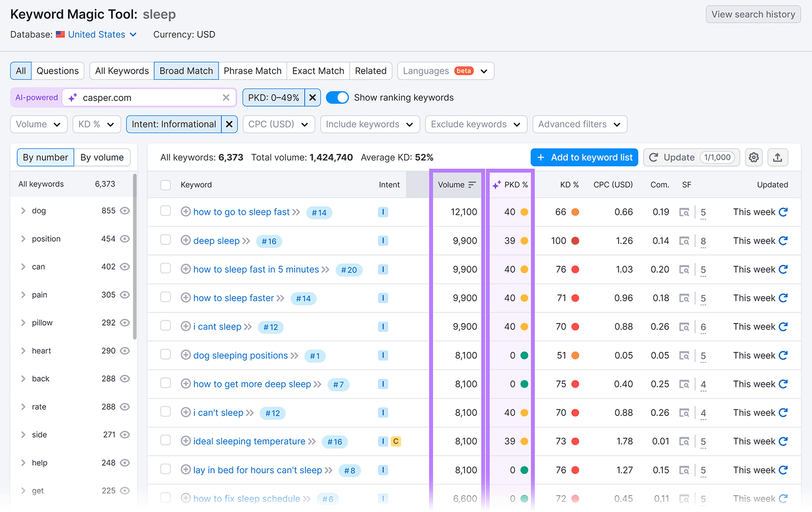
Task: Disable the 'Show ranking keywords' toggle
Action: pyautogui.click(x=337, y=97)
